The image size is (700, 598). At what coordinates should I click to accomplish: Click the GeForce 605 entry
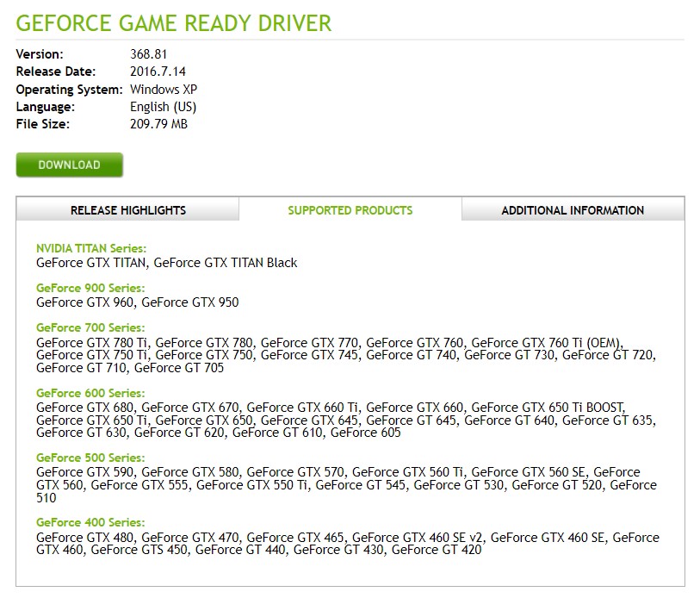point(366,433)
